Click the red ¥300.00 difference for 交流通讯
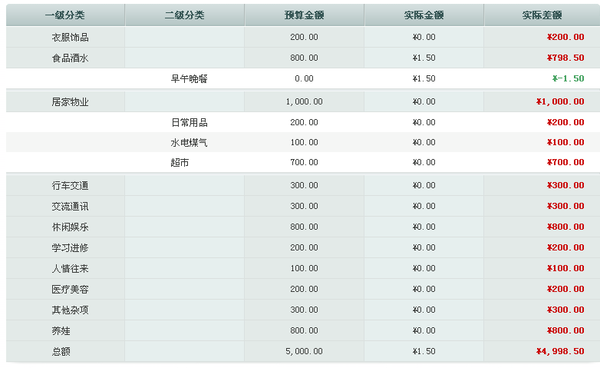Screen dimensions: 600x368 pos(566,206)
